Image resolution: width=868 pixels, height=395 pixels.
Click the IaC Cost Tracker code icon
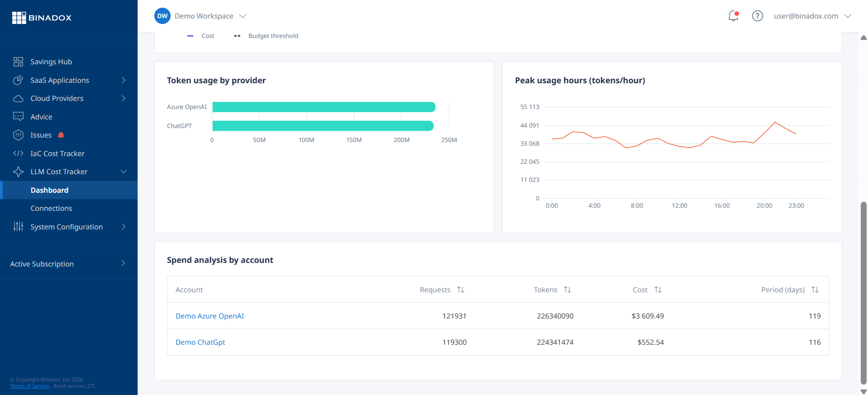[x=18, y=153]
